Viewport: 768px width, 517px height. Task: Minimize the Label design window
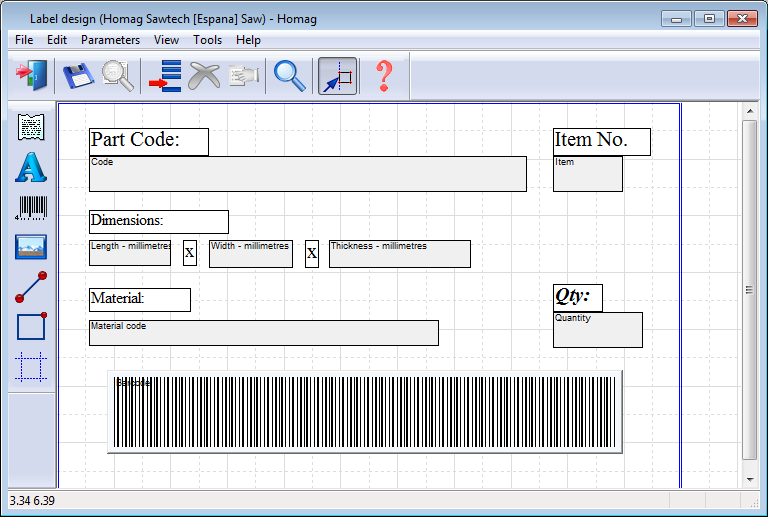pyautogui.click(x=676, y=19)
